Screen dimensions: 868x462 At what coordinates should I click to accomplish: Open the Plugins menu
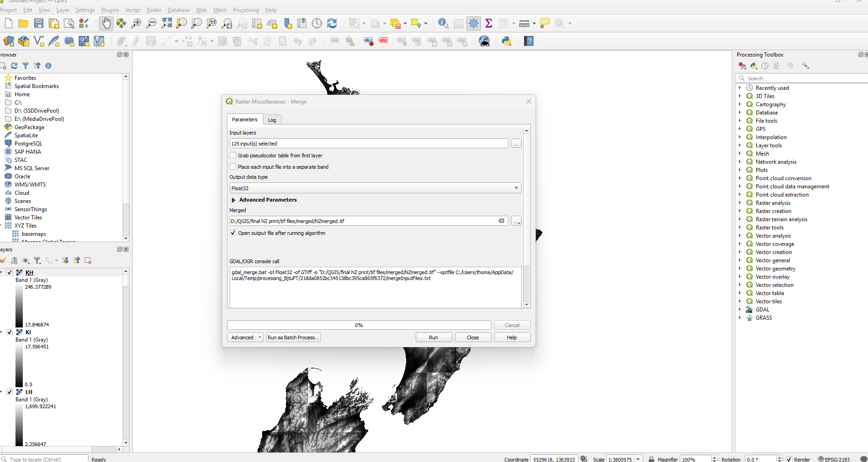click(110, 10)
